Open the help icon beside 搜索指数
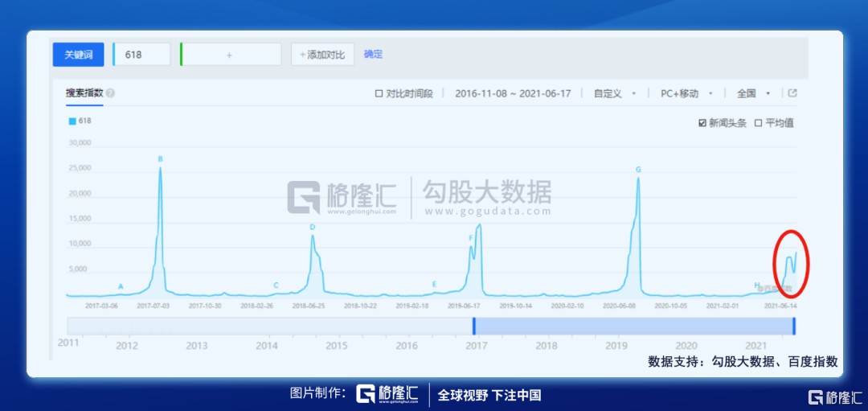Image resolution: width=868 pixels, height=411 pixels. click(110, 93)
